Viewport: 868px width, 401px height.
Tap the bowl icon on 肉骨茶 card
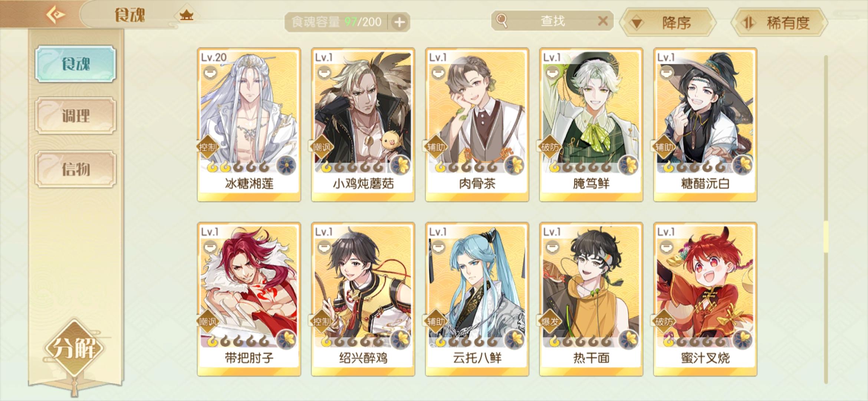[438, 72]
